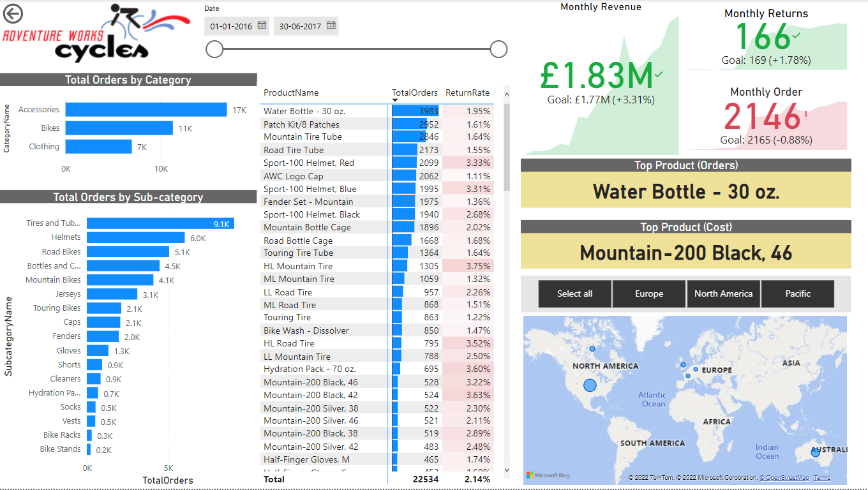The width and height of the screenshot is (868, 490).
Task: Open the Terms link on the map
Action: click(x=821, y=477)
